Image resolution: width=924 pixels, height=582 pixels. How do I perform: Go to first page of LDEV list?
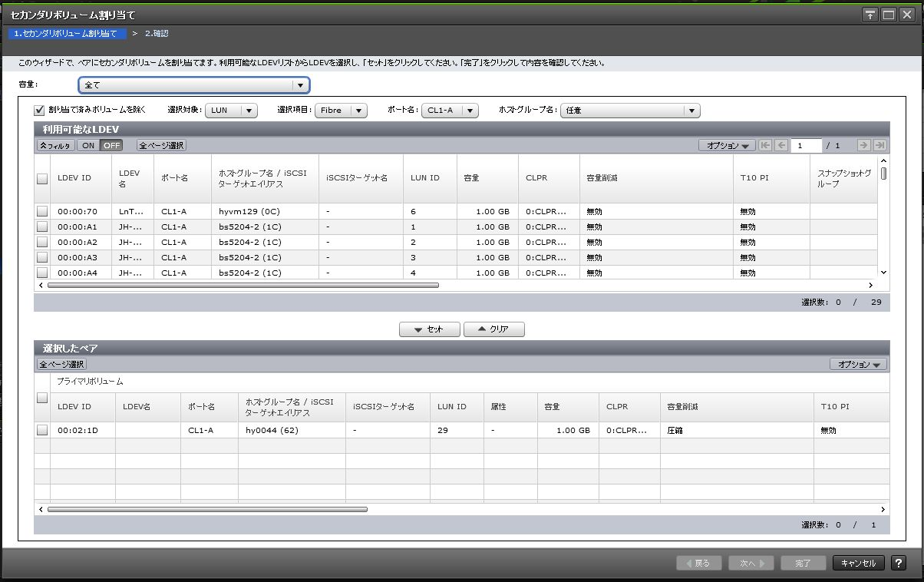coord(765,145)
